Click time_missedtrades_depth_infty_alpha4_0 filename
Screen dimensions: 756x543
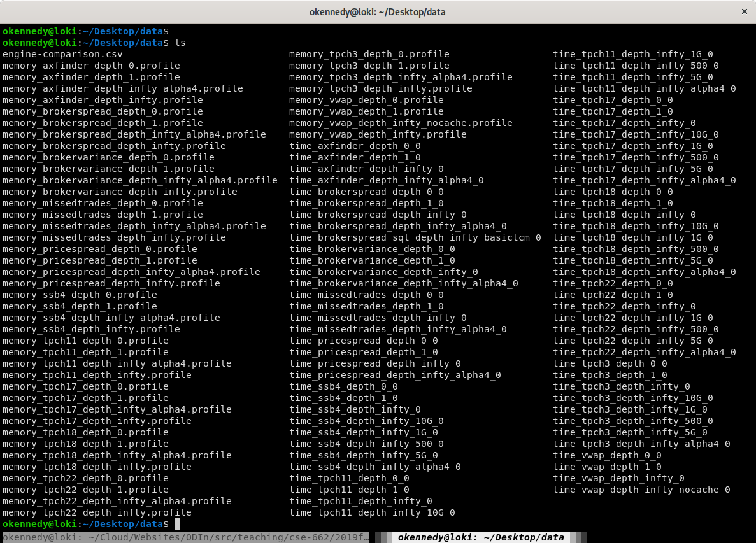coord(397,329)
